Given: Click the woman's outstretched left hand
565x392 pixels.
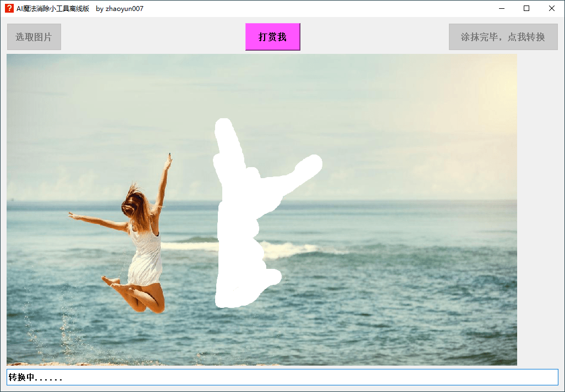Looking at the screenshot, I should click(73, 216).
